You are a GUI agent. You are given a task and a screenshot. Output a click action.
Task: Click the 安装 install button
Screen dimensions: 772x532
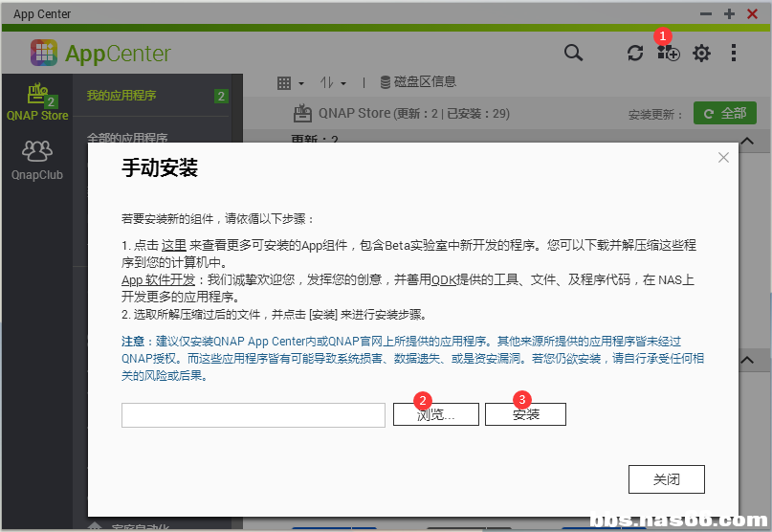point(525,414)
